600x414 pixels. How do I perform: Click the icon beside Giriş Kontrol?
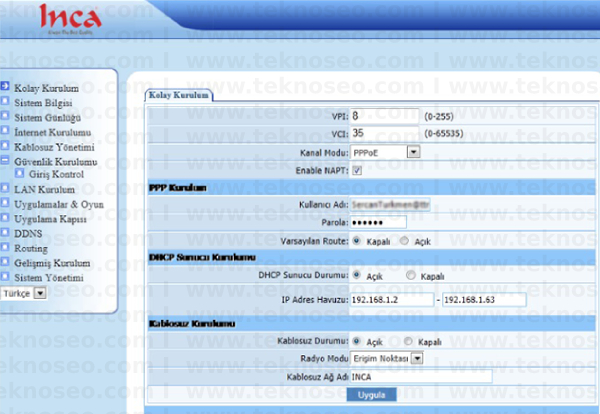point(19,173)
